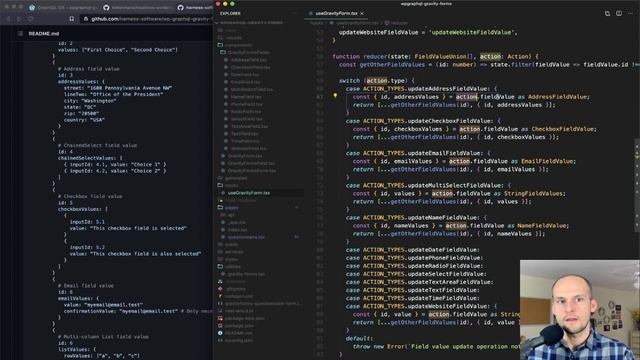Click the README.md heading in GitHub
Image resolution: width=640 pixels, height=360 pixels.
44,33
